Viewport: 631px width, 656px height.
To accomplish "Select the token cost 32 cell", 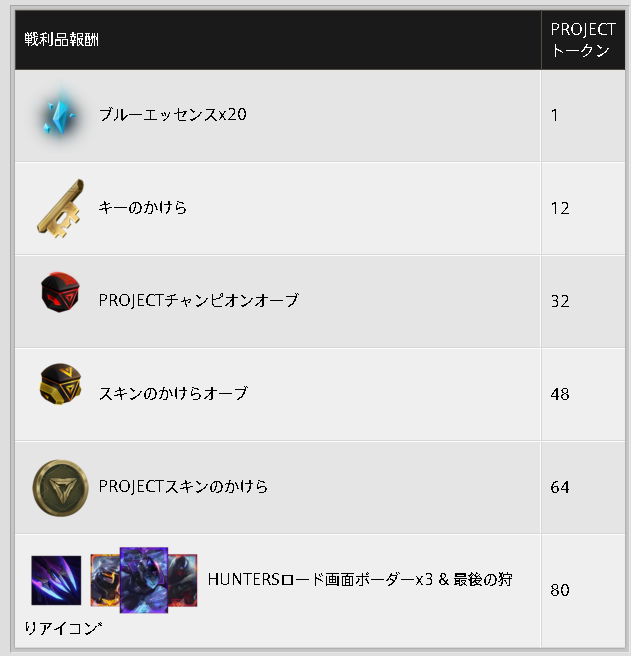I will [583, 301].
